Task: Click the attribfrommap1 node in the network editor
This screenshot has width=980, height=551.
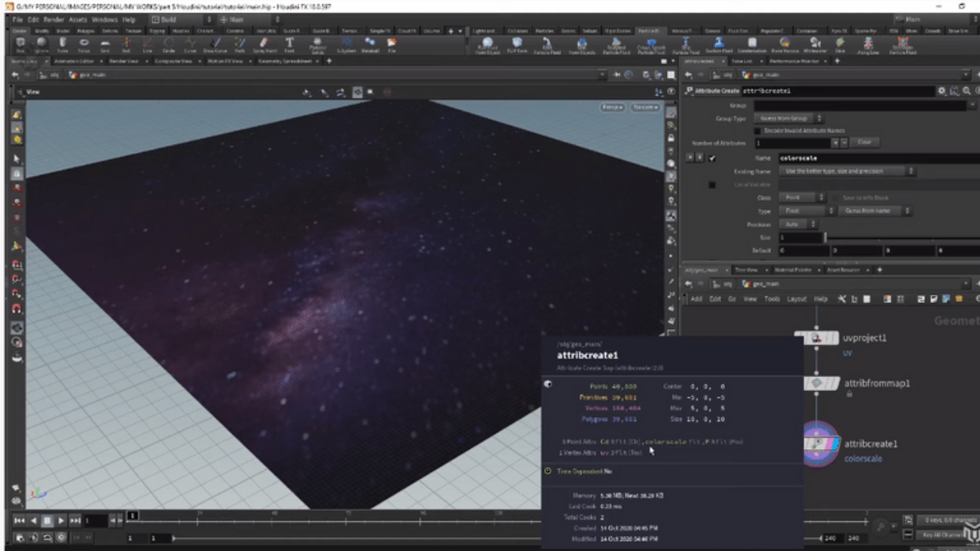Action: pyautogui.click(x=822, y=383)
